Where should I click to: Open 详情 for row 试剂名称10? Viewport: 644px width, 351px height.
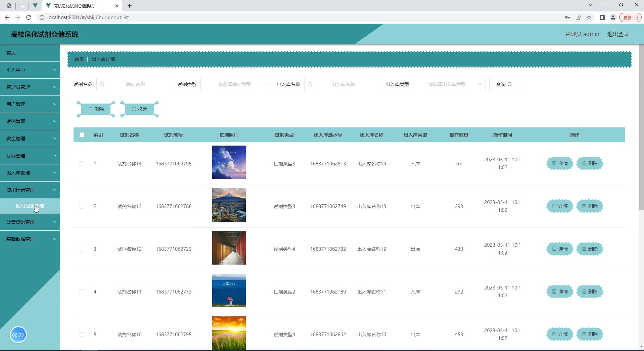(560, 334)
